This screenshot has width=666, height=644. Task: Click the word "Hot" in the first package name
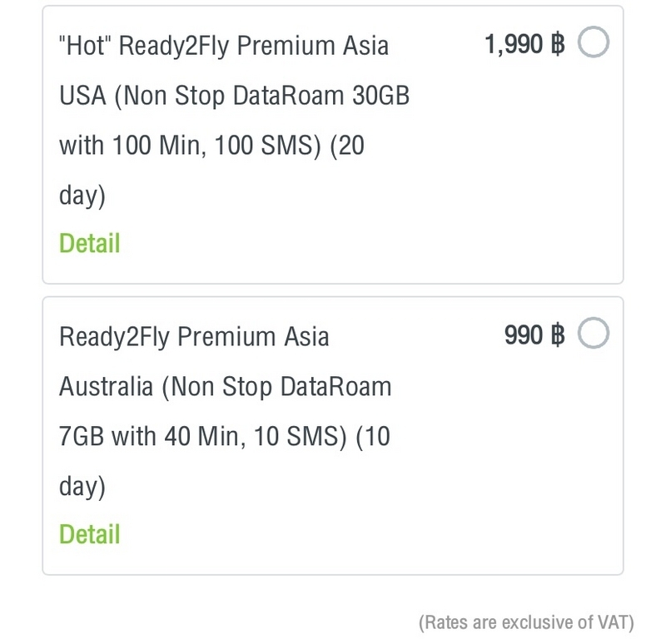click(x=82, y=46)
